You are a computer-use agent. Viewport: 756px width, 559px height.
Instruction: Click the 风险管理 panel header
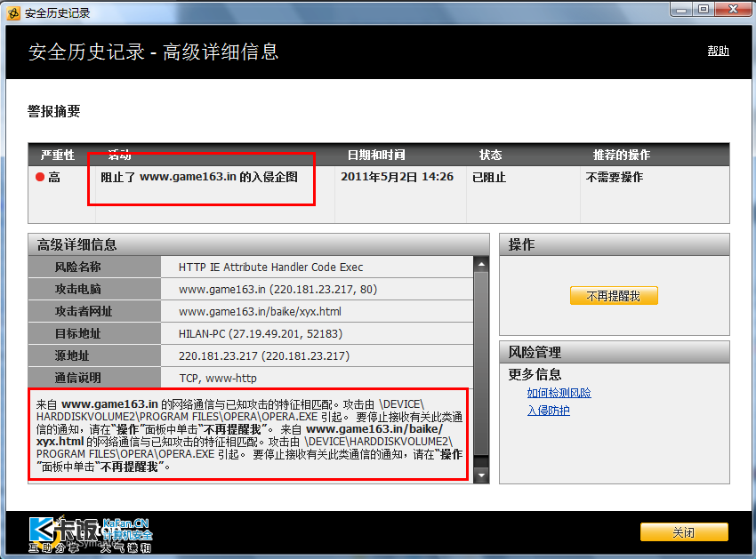click(x=615, y=352)
